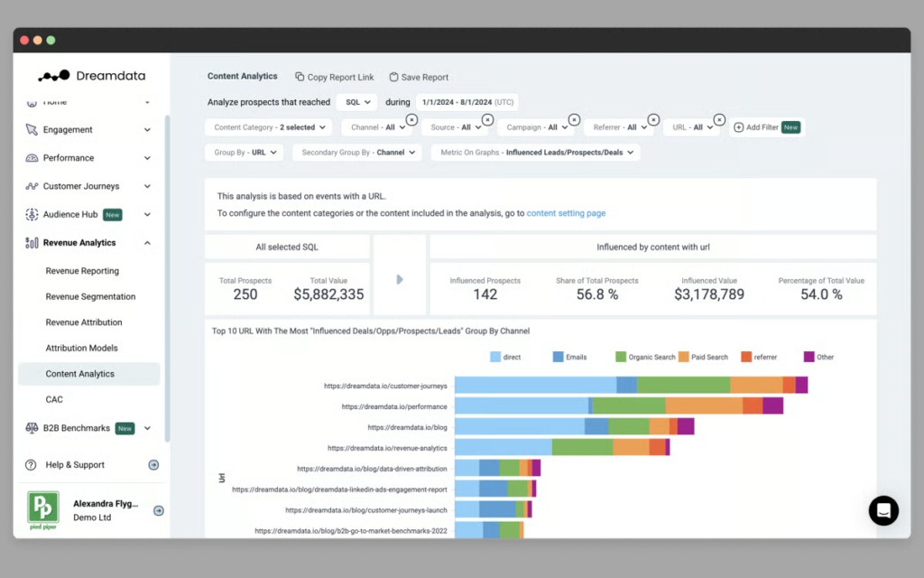This screenshot has height=578, width=924.
Task: Click the direct legend swatch
Action: pyautogui.click(x=495, y=357)
